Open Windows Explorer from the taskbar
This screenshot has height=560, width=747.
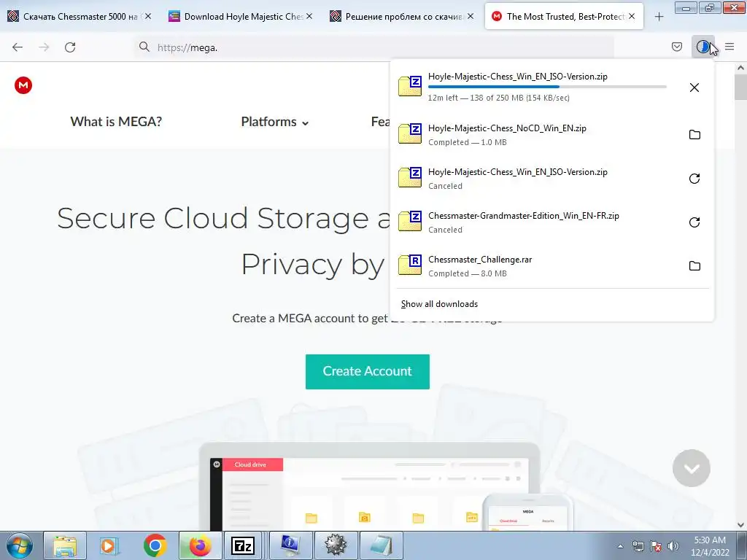point(65,545)
